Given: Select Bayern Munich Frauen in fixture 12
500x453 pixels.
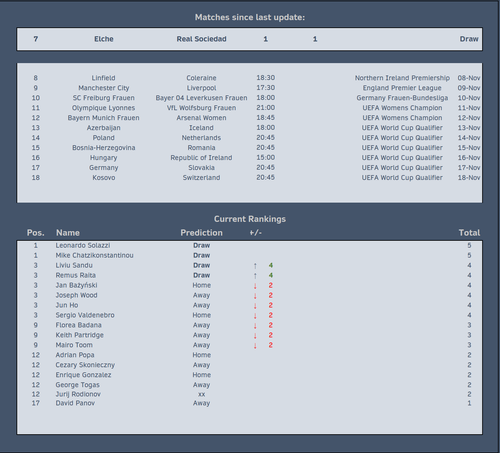Looking at the screenshot, I should [104, 118].
